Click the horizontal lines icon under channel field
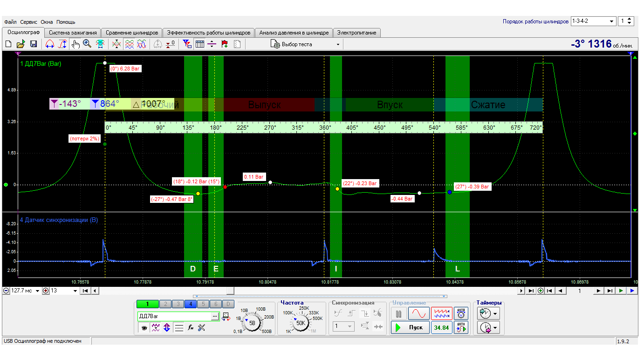Screen dimensions: 644x347 point(179,328)
